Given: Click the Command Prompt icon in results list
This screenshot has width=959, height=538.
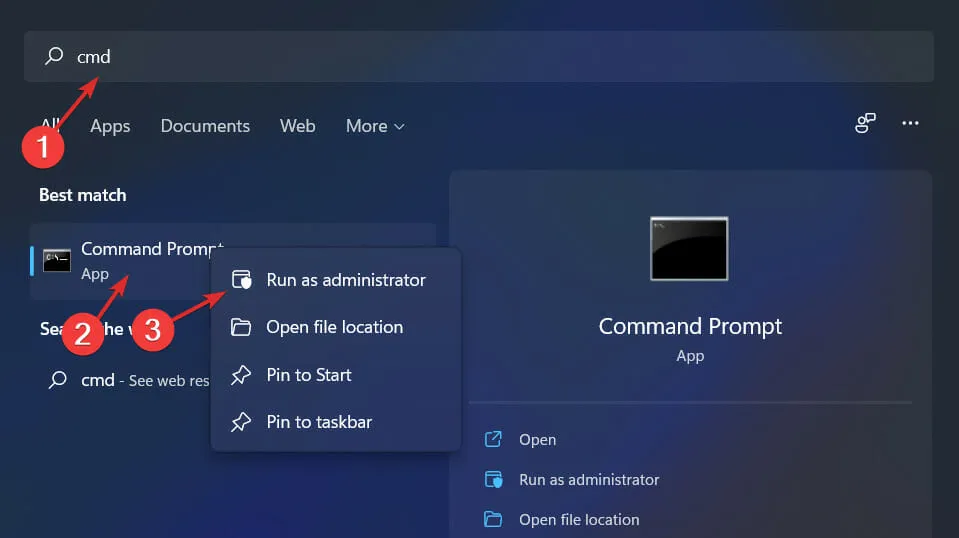Looking at the screenshot, I should pyautogui.click(x=57, y=261).
